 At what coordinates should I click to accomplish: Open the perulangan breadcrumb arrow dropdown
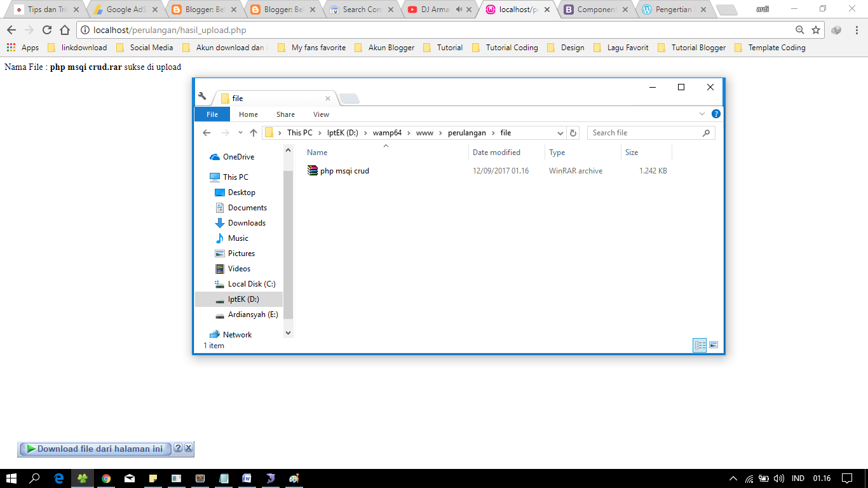pos(494,132)
